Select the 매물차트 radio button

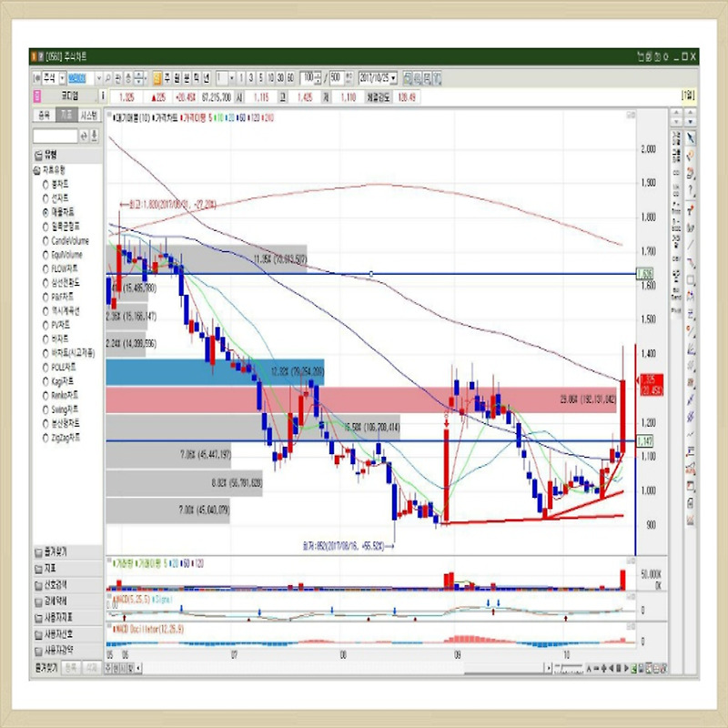[x=45, y=212]
